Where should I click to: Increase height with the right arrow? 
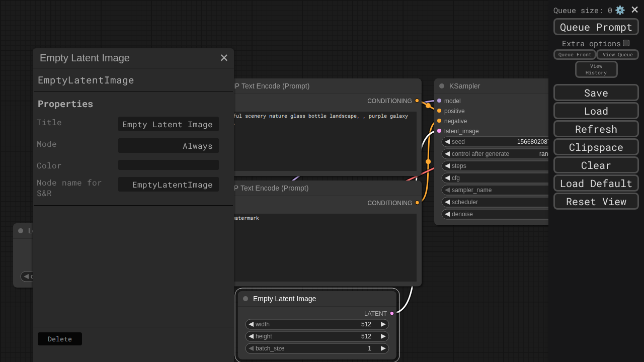pyautogui.click(x=383, y=336)
